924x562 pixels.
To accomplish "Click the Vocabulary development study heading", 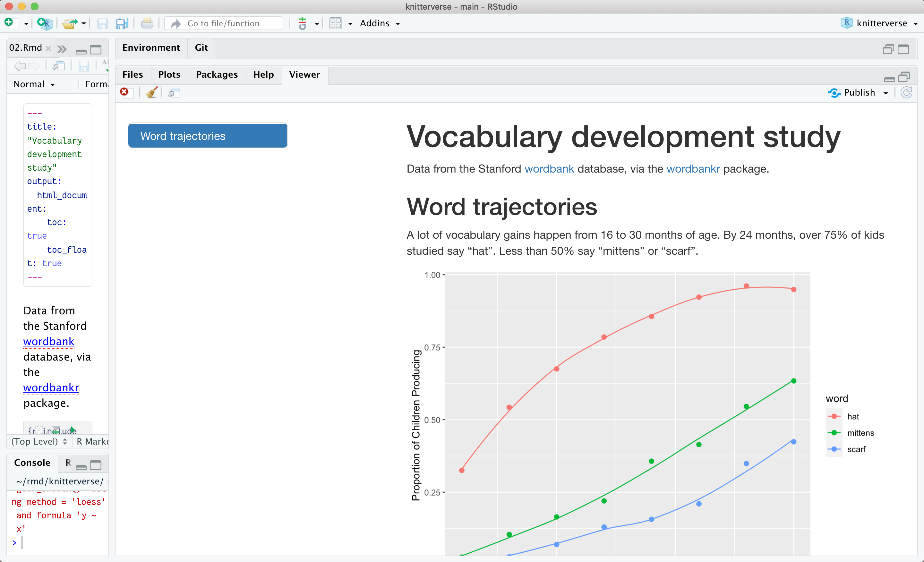I will (623, 137).
